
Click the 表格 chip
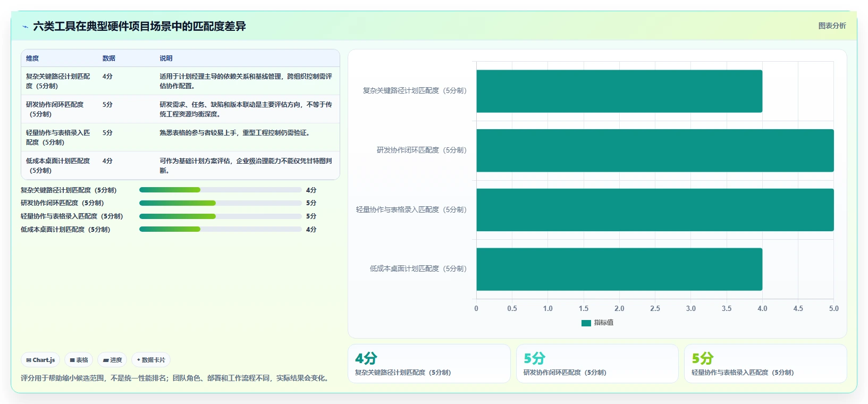79,360
